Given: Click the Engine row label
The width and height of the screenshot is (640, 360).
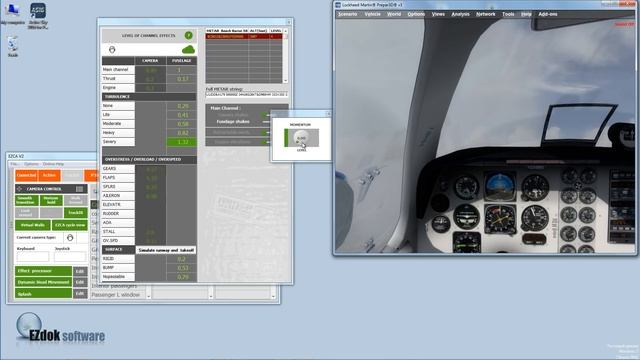Looking at the screenshot, I should point(118,87).
